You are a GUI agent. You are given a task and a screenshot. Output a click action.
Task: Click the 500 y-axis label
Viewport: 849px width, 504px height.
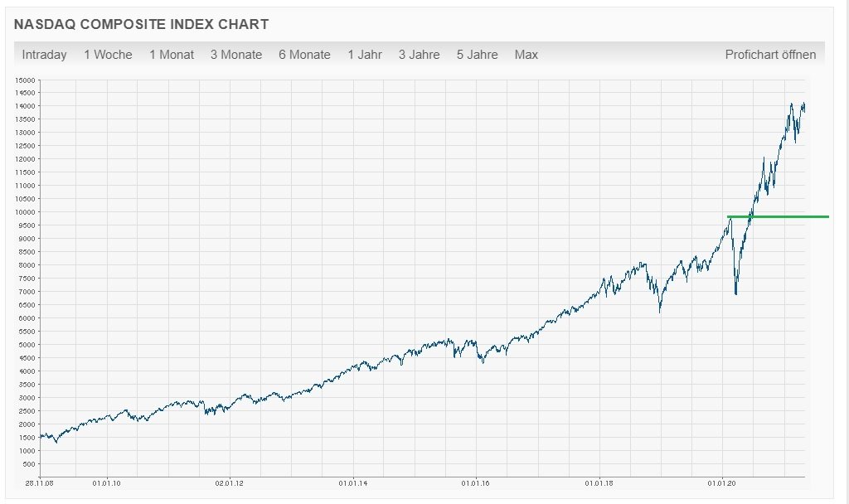[29, 464]
